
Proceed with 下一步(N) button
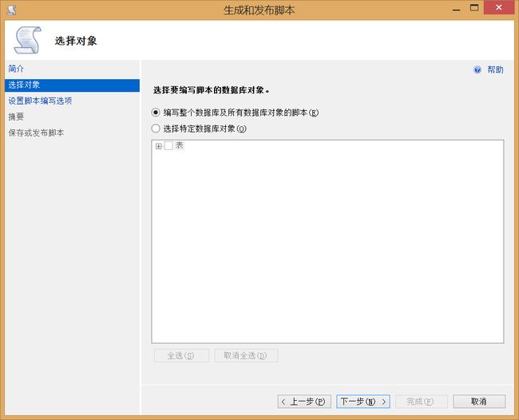pyautogui.click(x=363, y=402)
